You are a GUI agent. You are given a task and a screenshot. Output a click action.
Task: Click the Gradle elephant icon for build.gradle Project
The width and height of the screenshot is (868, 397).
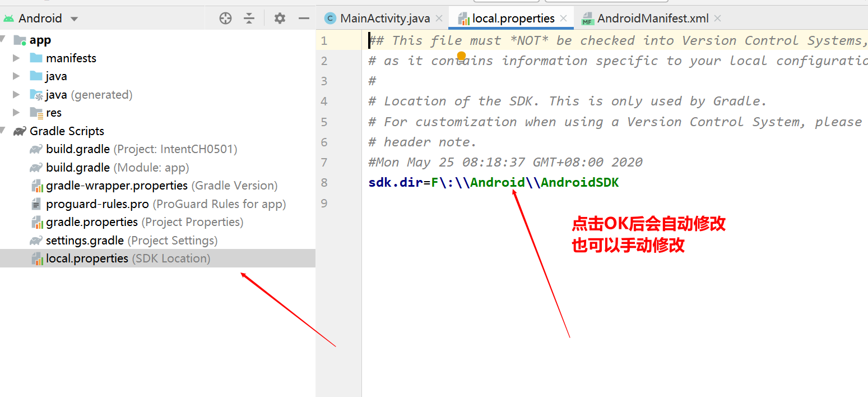(35, 149)
